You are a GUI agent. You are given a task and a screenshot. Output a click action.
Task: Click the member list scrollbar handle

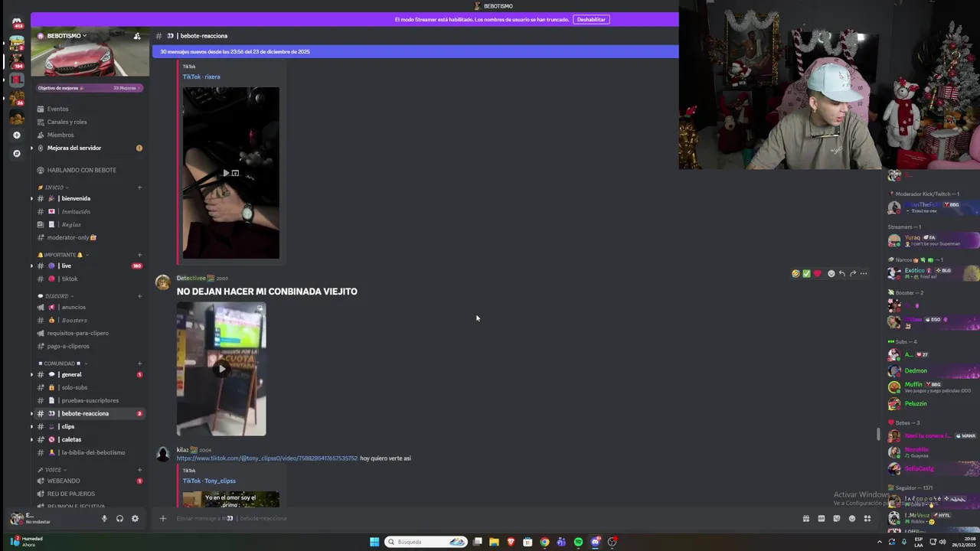878,434
